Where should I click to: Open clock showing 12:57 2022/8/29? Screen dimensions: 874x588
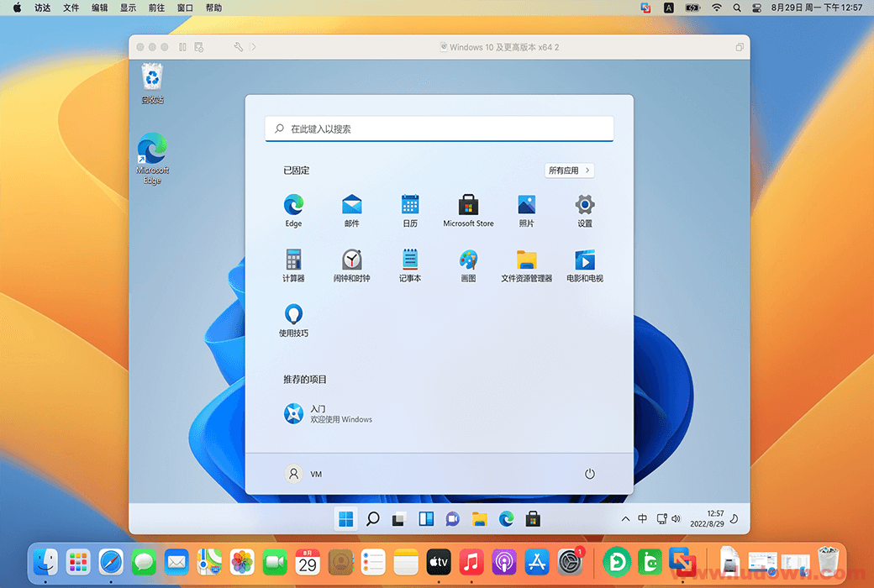(707, 519)
